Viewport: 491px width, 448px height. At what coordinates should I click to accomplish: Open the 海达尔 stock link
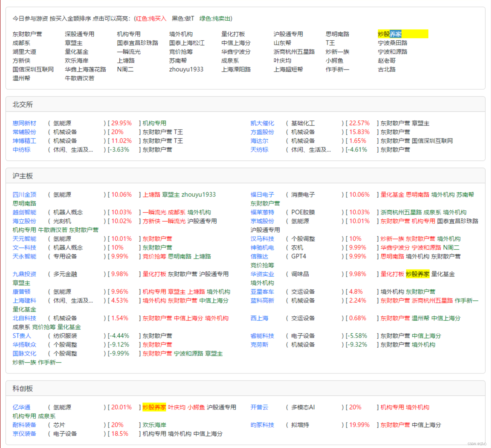click(259, 141)
